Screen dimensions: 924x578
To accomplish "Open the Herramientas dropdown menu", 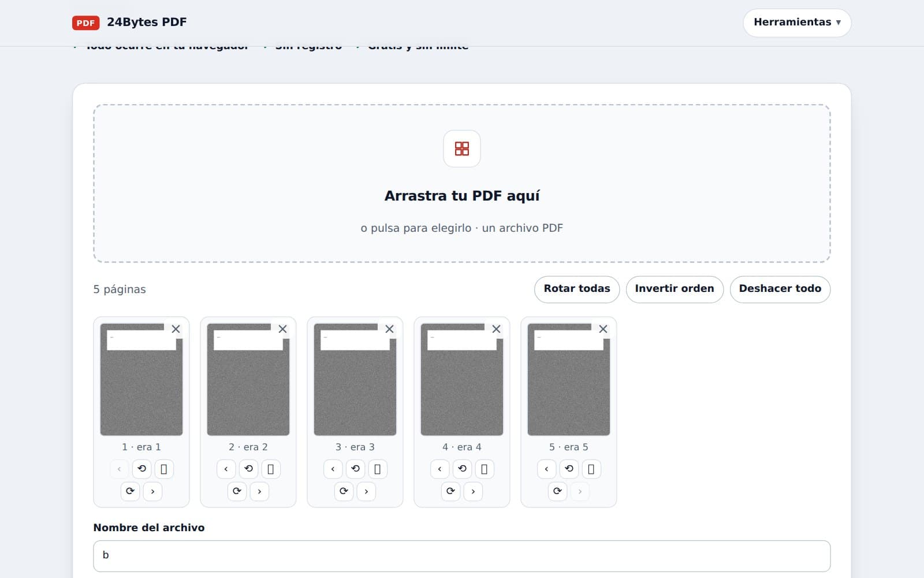I will pyautogui.click(x=797, y=23).
